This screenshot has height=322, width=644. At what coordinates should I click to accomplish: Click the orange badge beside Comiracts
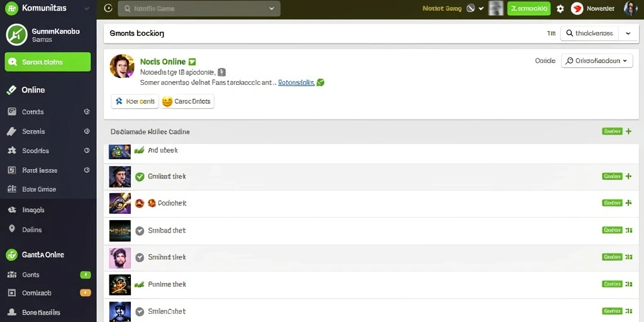(86, 293)
